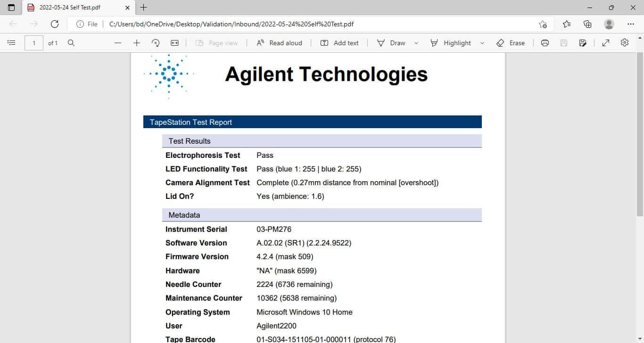
Task: Close the Self Test.pdf tab
Action: tap(127, 8)
